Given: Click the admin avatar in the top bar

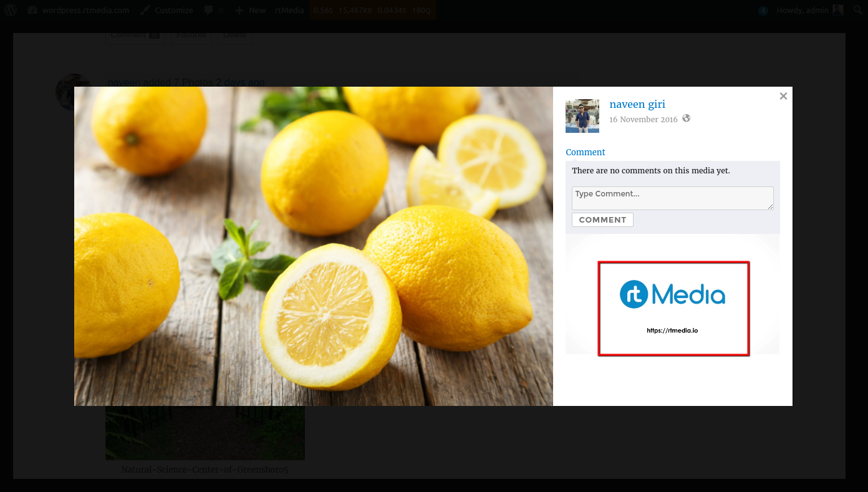Looking at the screenshot, I should click(x=837, y=10).
